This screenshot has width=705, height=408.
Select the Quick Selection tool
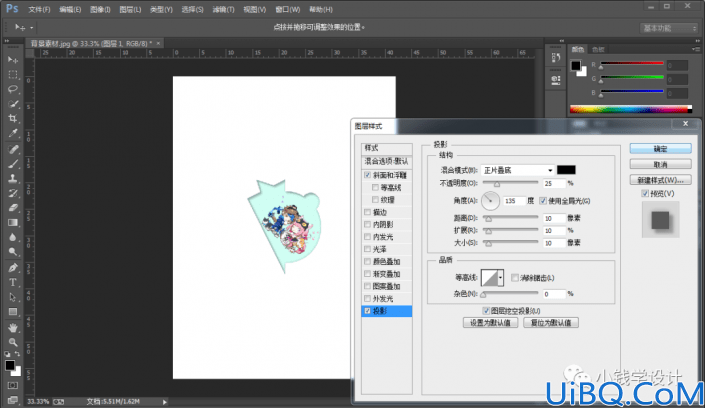[x=13, y=104]
